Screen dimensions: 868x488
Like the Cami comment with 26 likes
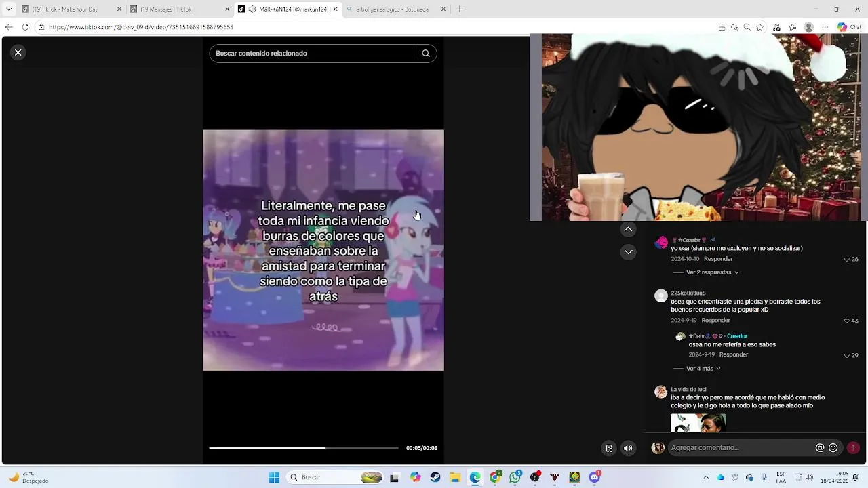tap(851, 260)
